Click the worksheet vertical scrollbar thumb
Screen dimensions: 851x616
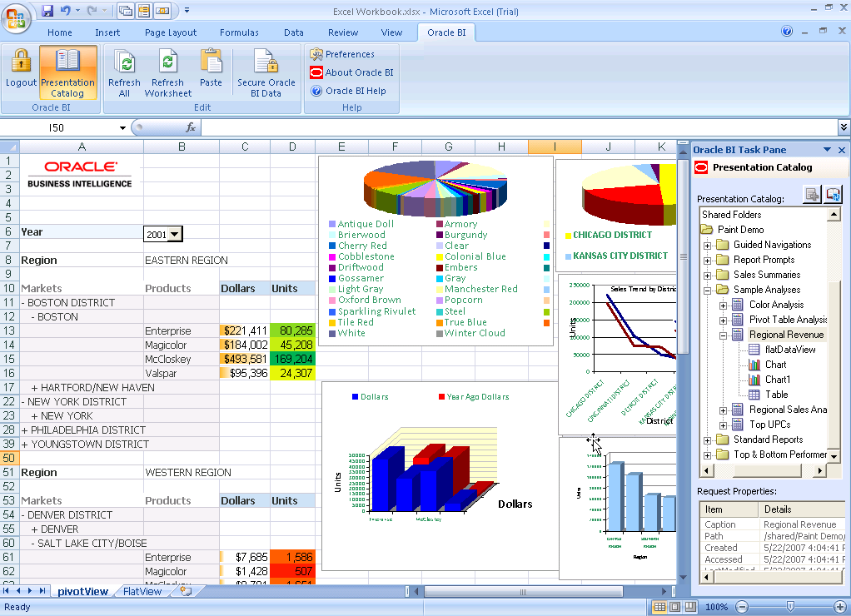click(684, 256)
